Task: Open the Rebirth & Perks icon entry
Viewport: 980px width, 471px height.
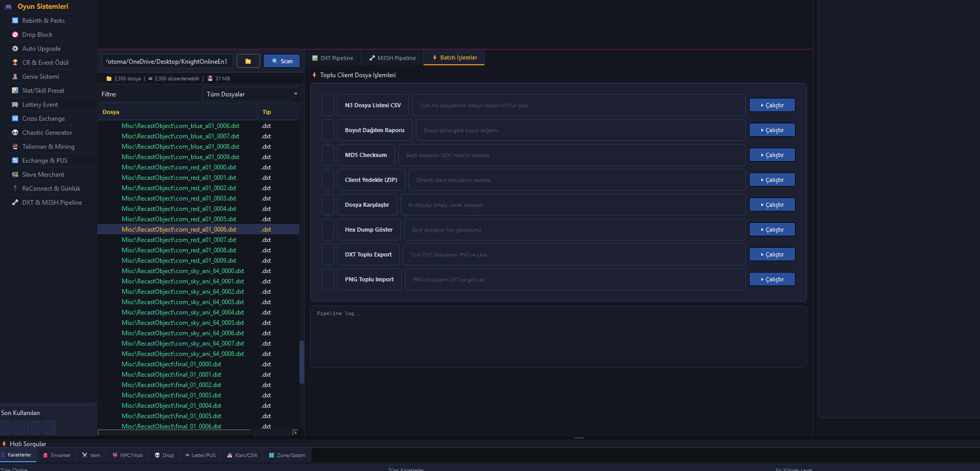Action: click(15, 21)
